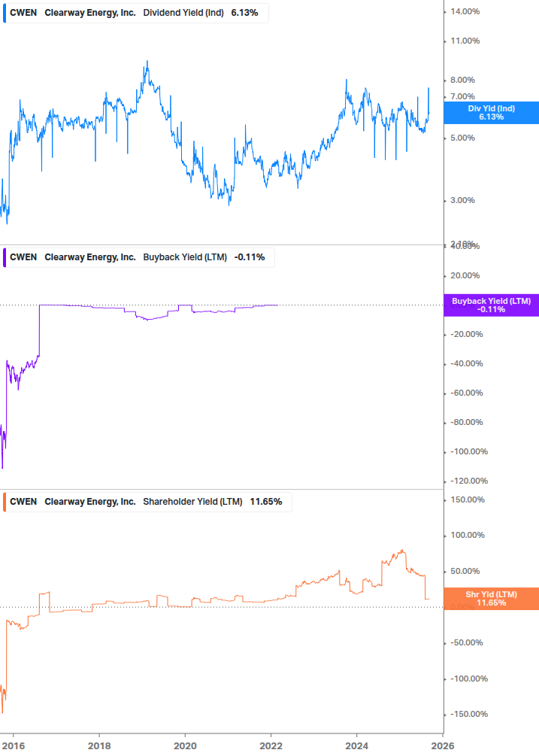
Task: Click the -50.00% tick on shareholder yield axis
Action: 466,642
